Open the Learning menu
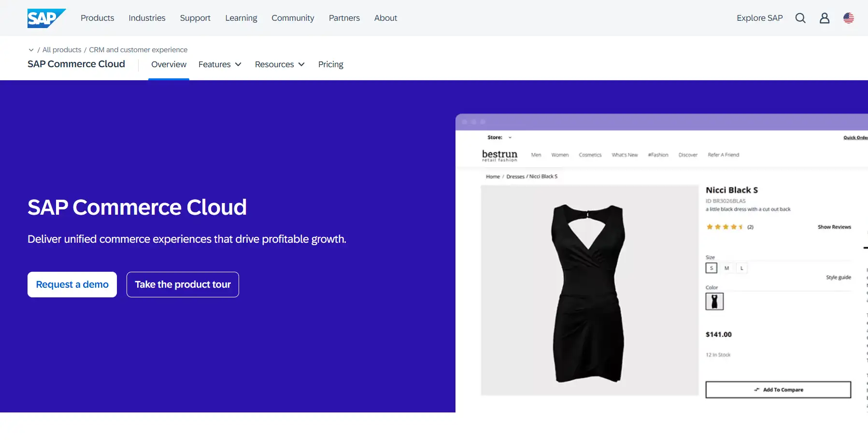Screen dimensions: 868x440 click(x=241, y=18)
